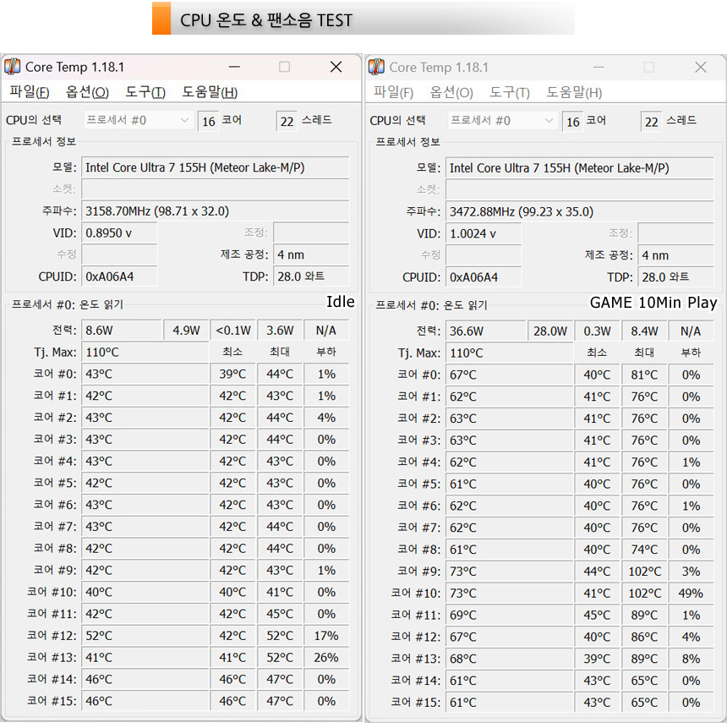
Task: Click power value 36.6W
Action: [x=486, y=331]
